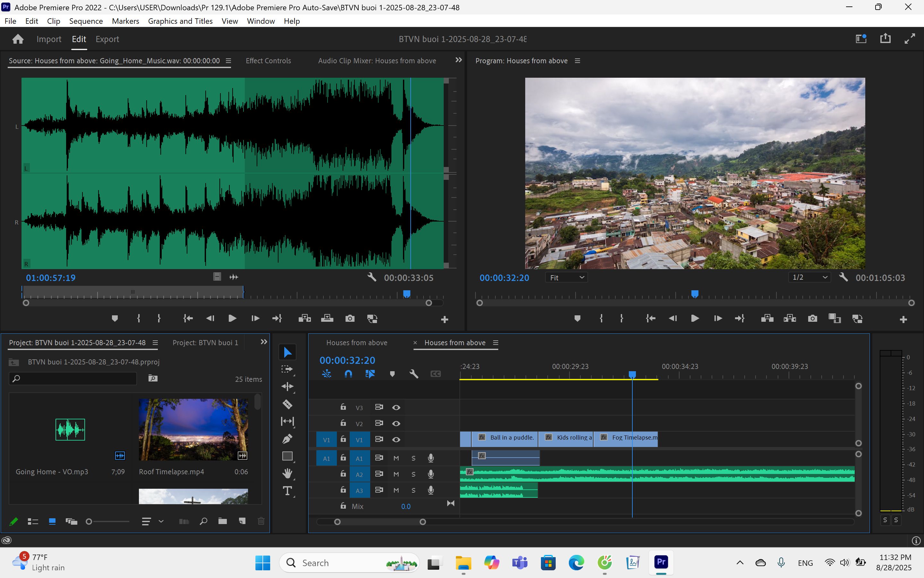Open Fit zoom level dropdown
This screenshot has width=924, height=578.
pyautogui.click(x=567, y=277)
